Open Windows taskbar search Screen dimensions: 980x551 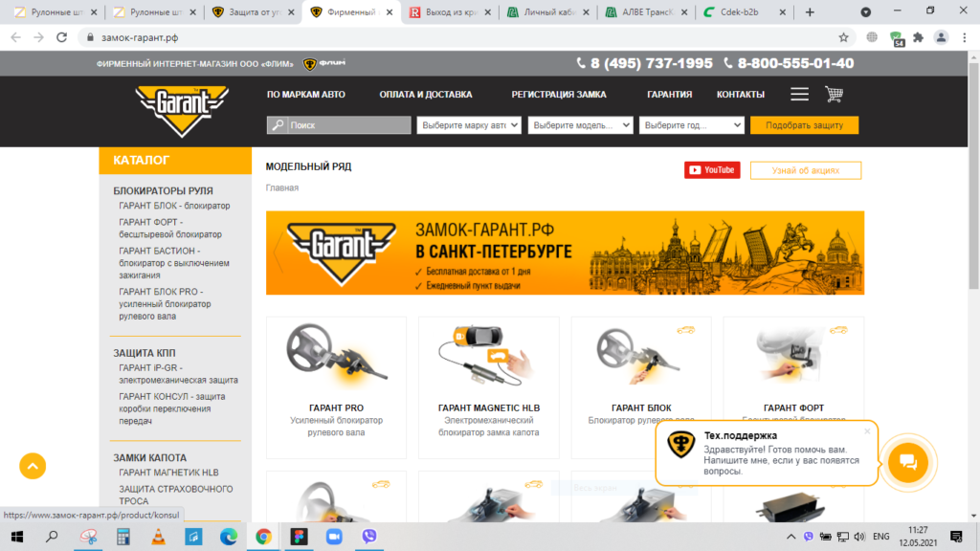(x=52, y=537)
